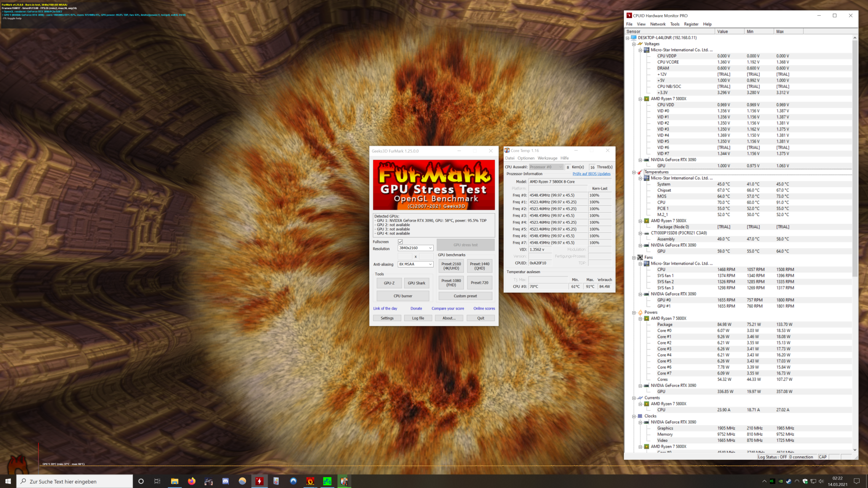Open FurMark Log file

[418, 318]
